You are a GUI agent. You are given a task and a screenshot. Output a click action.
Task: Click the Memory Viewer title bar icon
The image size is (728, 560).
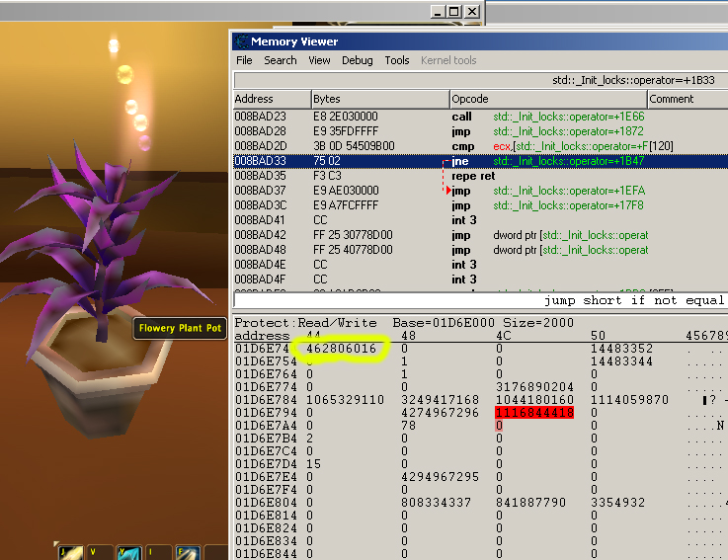click(x=241, y=41)
